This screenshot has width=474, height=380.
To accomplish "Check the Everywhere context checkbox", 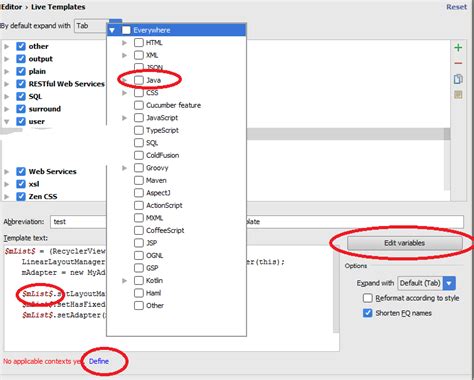I will pyautogui.click(x=126, y=30).
